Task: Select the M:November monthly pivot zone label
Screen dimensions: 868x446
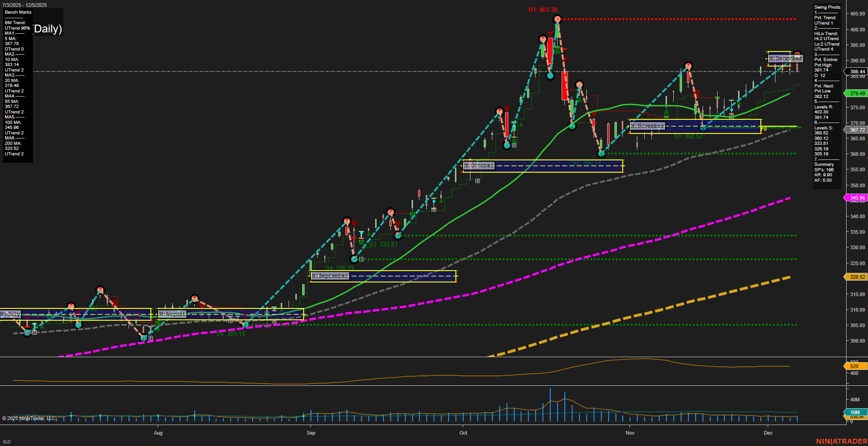Action: [647, 126]
